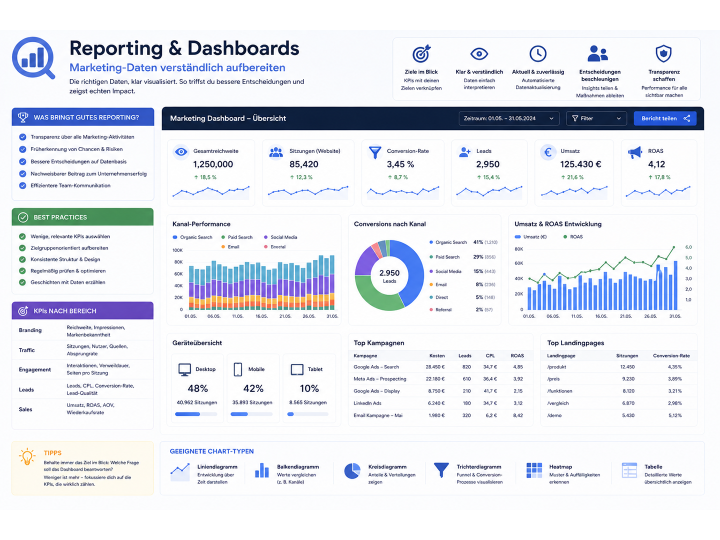Screen dimensions: 720x540
Task: Click the Engagement row in KPIs nach Bereich
Action: (83, 370)
